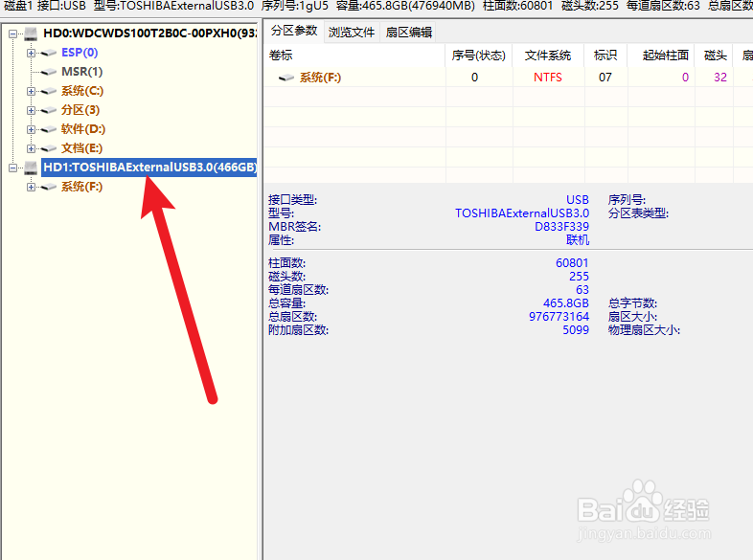Click the 软件(D:) drive icon
Image resolution: width=753 pixels, height=560 pixels.
(49, 129)
